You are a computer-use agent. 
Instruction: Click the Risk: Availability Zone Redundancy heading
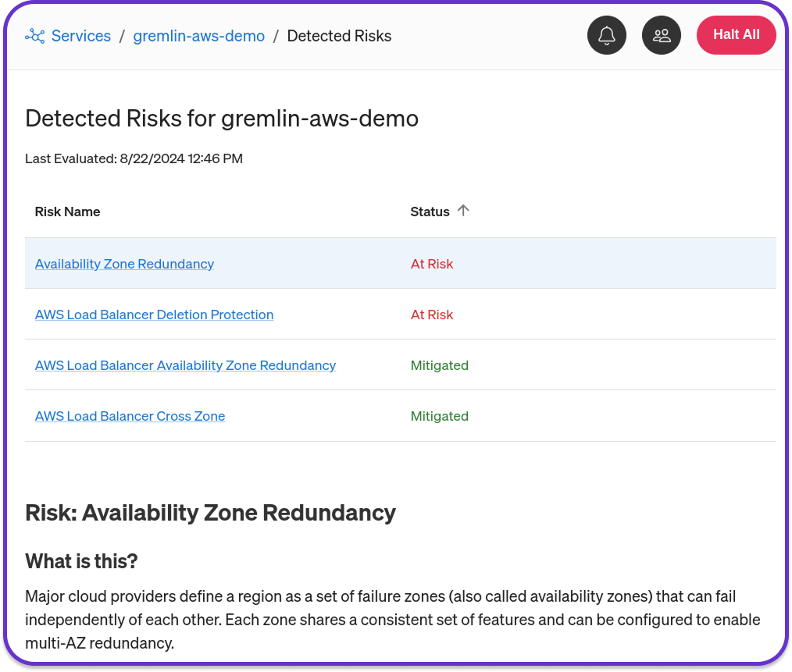point(210,513)
